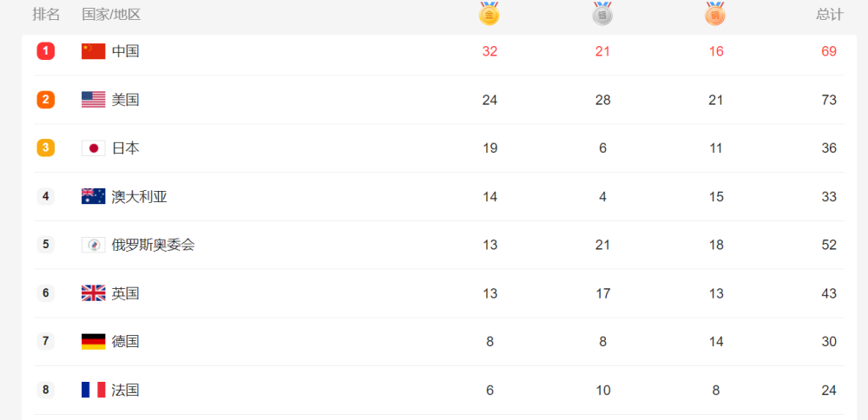Click the bronze medal header icon
Screen dimensions: 868x420
pyautogui.click(x=714, y=14)
